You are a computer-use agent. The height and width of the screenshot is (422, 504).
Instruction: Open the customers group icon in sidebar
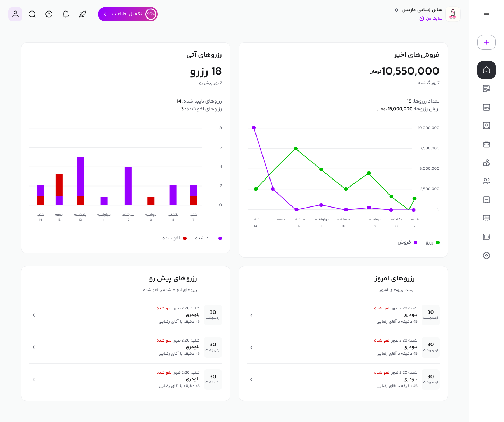[x=486, y=181]
